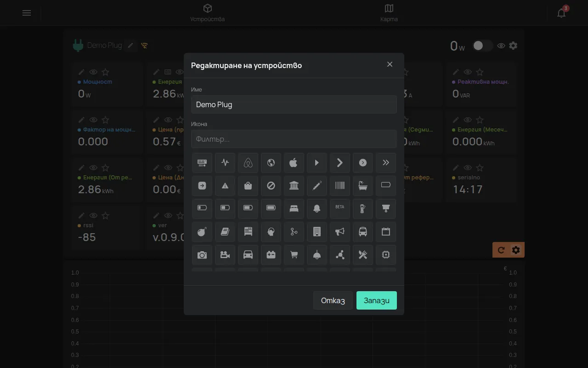Click the Отказ cancel button
The image size is (588, 368).
(333, 300)
